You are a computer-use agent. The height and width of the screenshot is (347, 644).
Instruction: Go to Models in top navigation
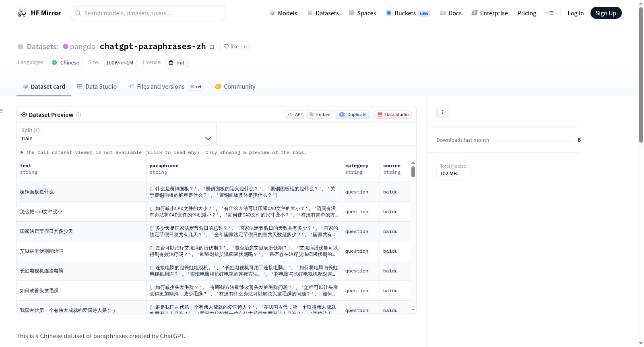click(x=283, y=13)
